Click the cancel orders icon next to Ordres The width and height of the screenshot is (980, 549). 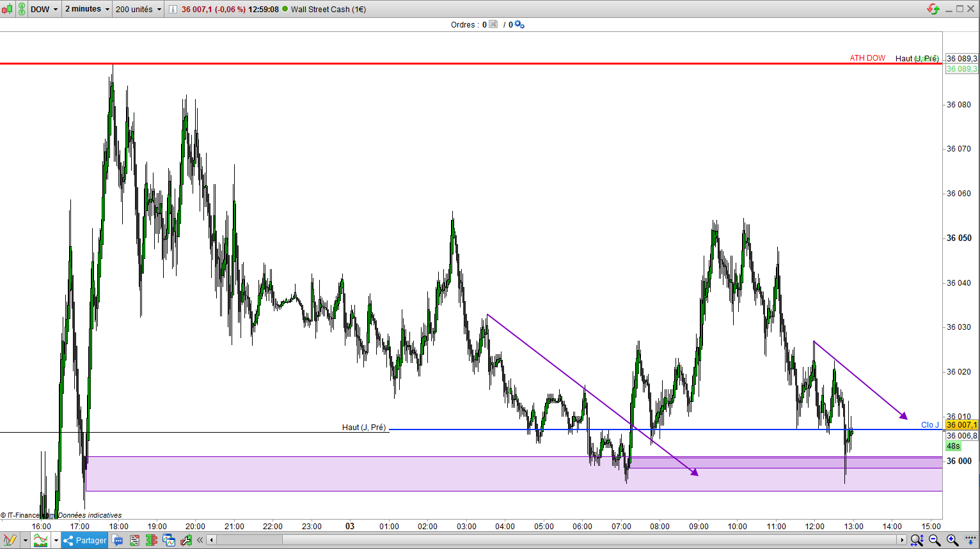[x=493, y=24]
